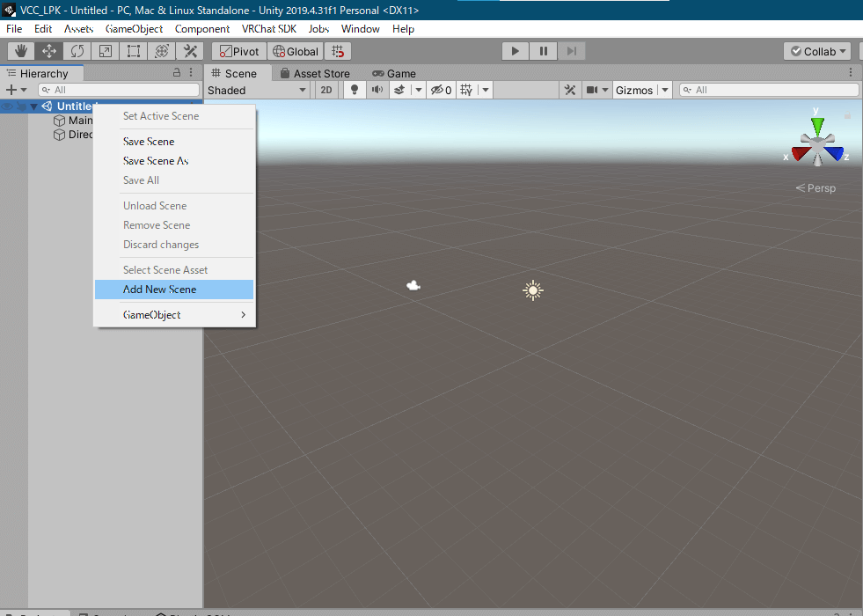Step one frame forward

[x=571, y=51]
